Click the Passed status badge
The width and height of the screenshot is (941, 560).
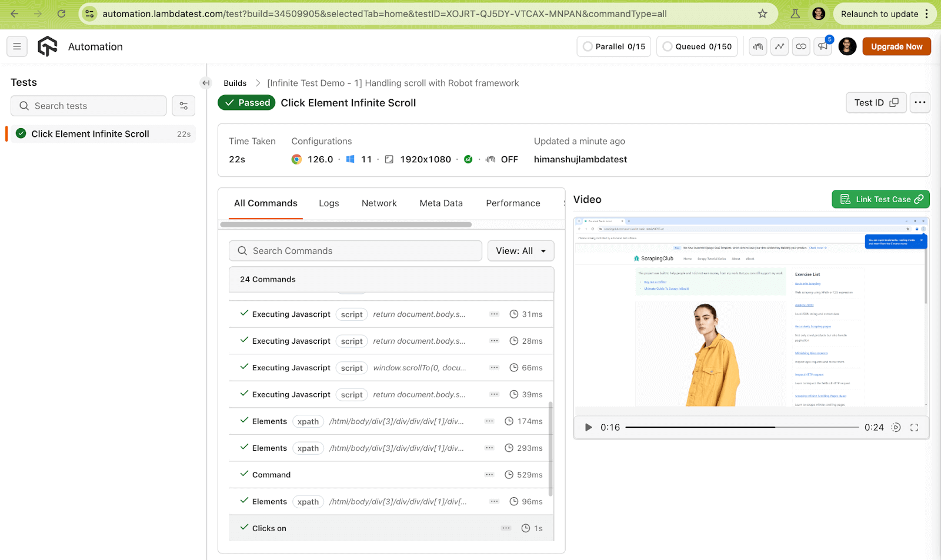[246, 102]
